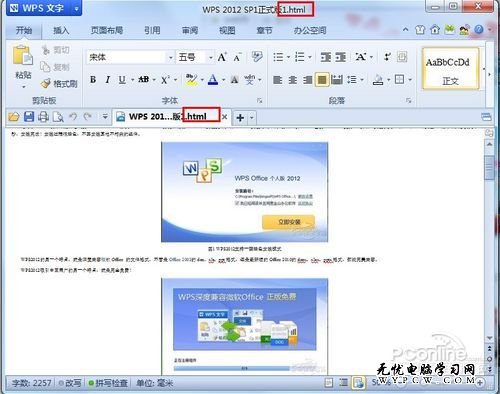Viewport: 500px width, 394px height.
Task: Align text left
Action: [x=278, y=80]
